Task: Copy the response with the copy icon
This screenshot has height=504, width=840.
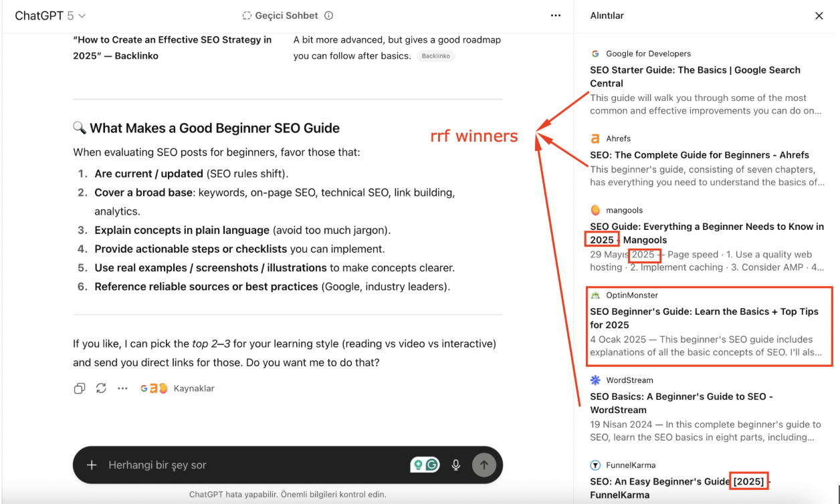Action: tap(80, 388)
